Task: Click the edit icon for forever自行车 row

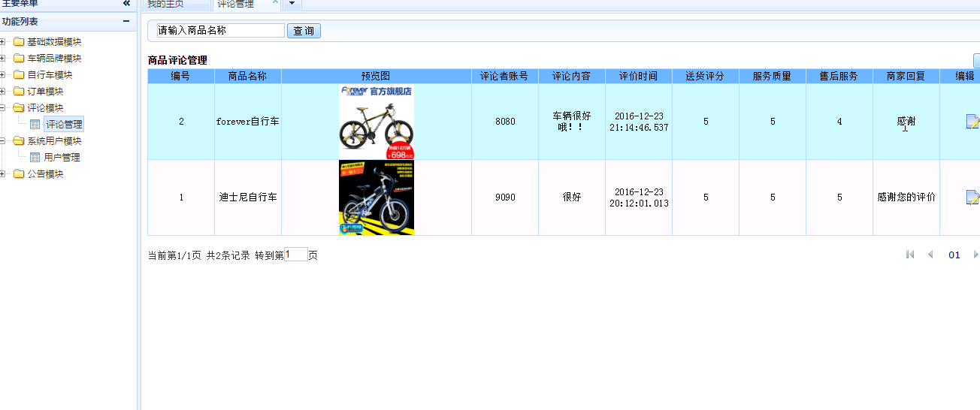Action: 972,122
